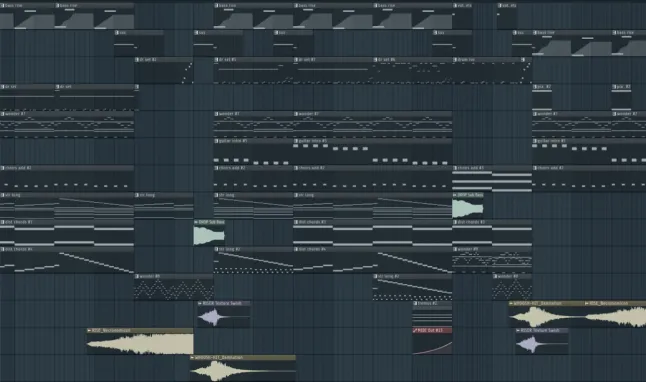Click the drum rise clip title bar
This screenshot has width=646, height=382.
(492, 60)
